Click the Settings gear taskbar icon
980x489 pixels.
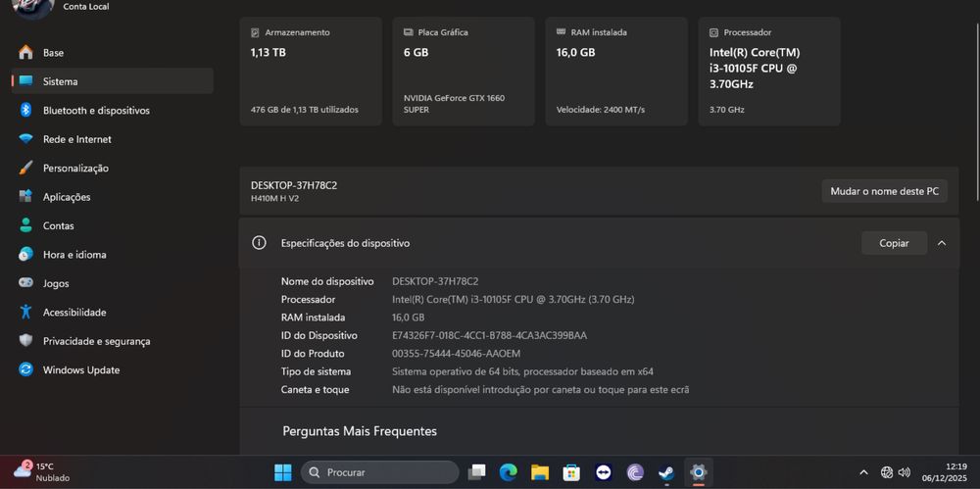pos(698,472)
